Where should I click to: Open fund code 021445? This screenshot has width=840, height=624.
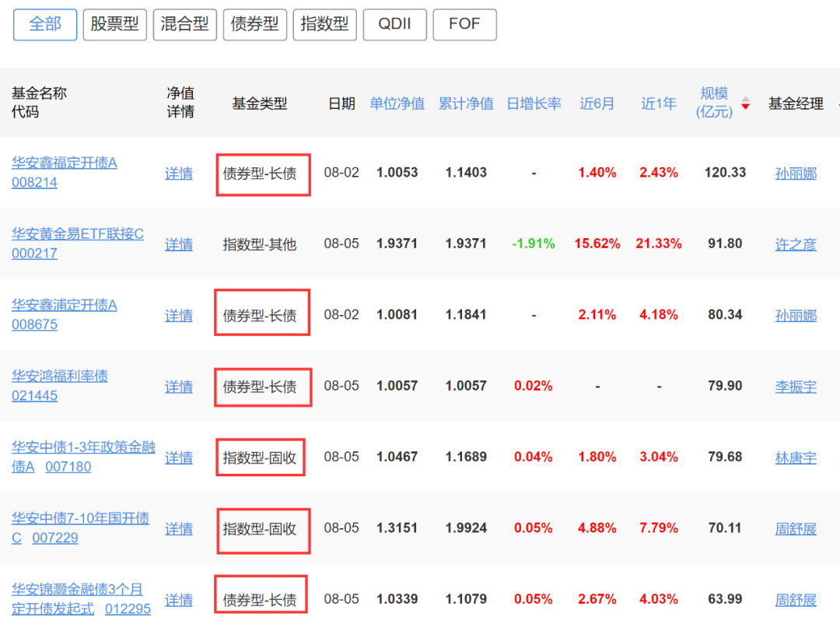click(34, 395)
